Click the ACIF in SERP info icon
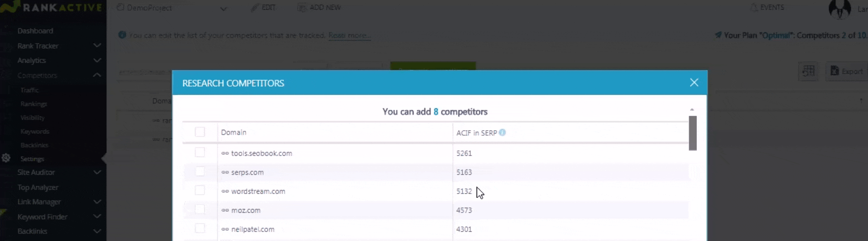 [502, 133]
